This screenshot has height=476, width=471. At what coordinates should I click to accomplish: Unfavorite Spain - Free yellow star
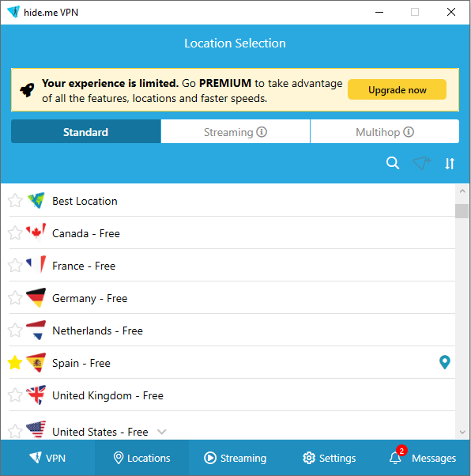pyautogui.click(x=15, y=363)
